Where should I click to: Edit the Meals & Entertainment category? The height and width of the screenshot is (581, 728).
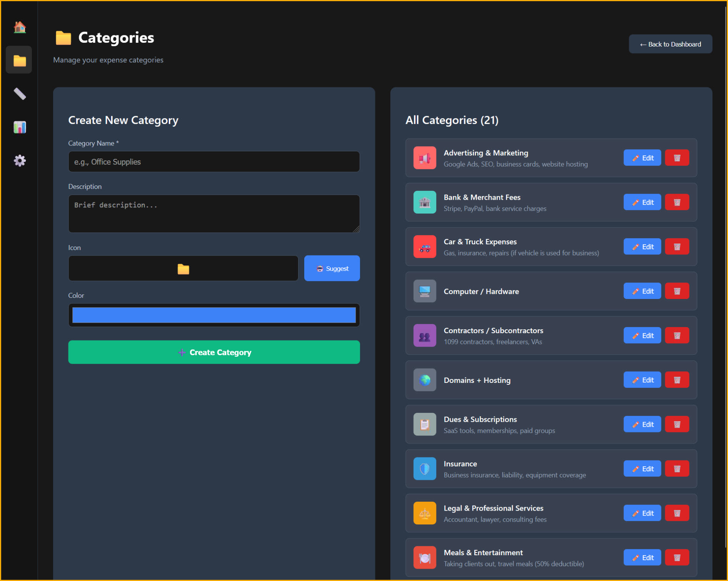[642, 557]
